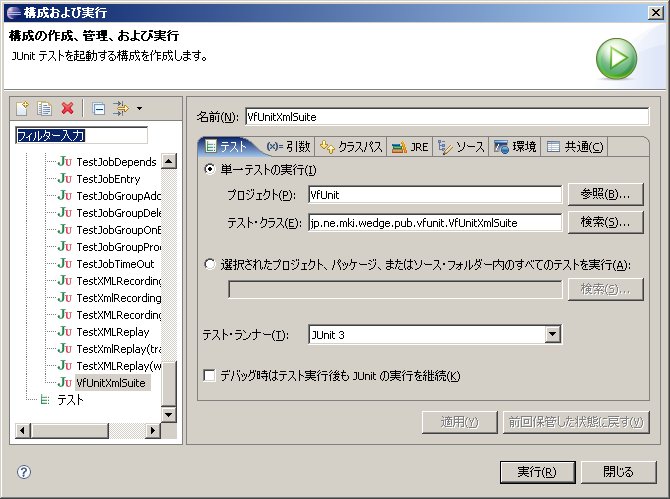Click the tree's scroll-left arrow
This screenshot has height=499, width=670.
point(23,431)
